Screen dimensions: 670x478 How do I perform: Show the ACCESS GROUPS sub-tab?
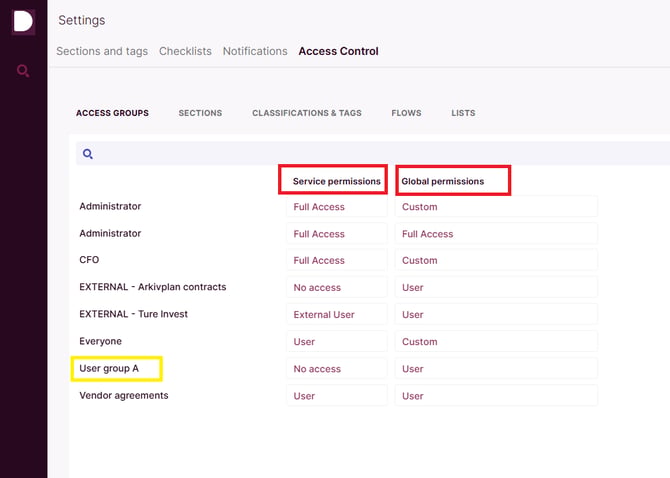(112, 113)
